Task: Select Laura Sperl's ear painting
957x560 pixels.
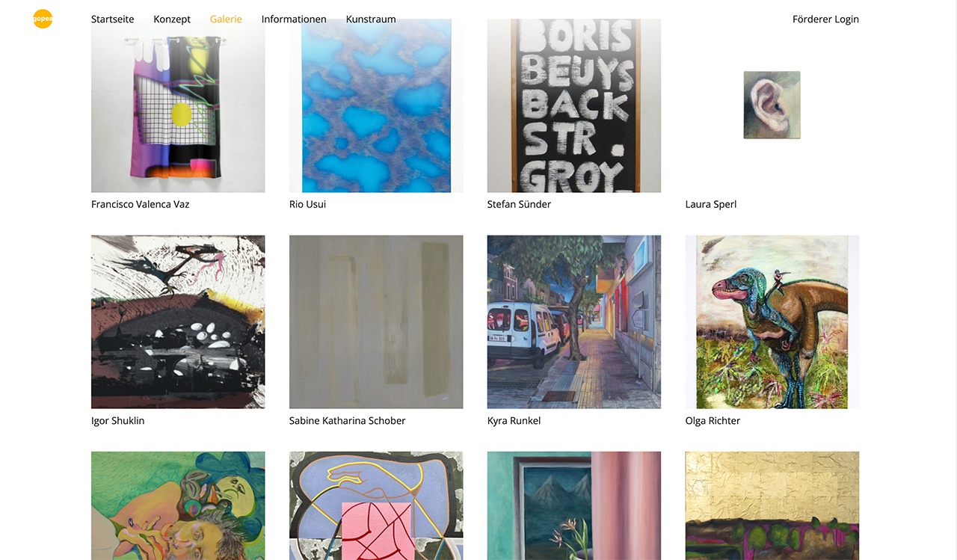Action: (772, 105)
